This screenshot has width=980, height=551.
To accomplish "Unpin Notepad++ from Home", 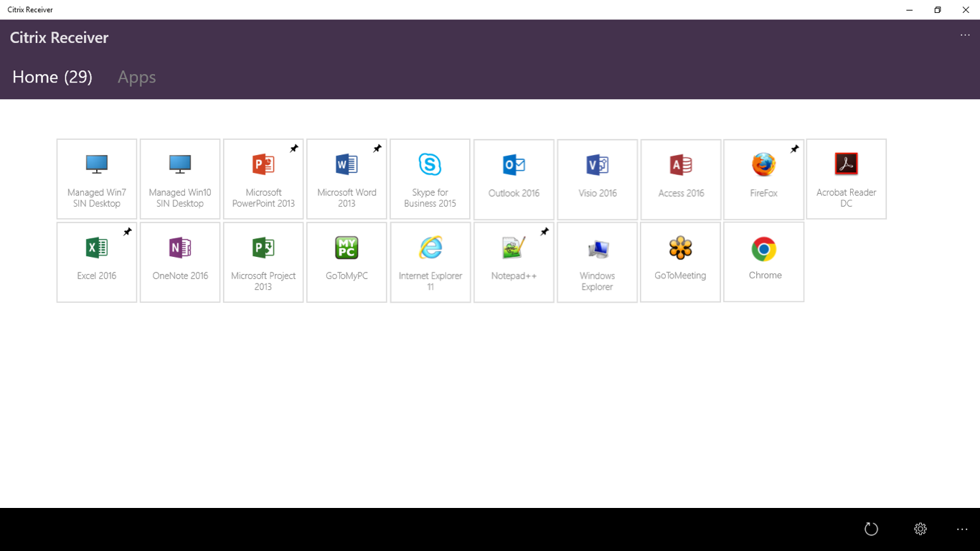I will [544, 231].
